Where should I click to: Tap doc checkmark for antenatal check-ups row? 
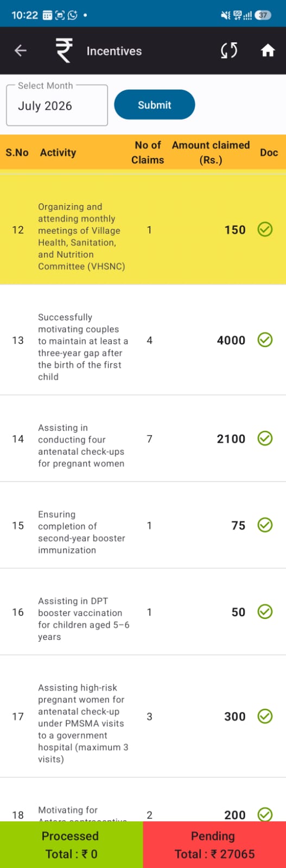265,438
